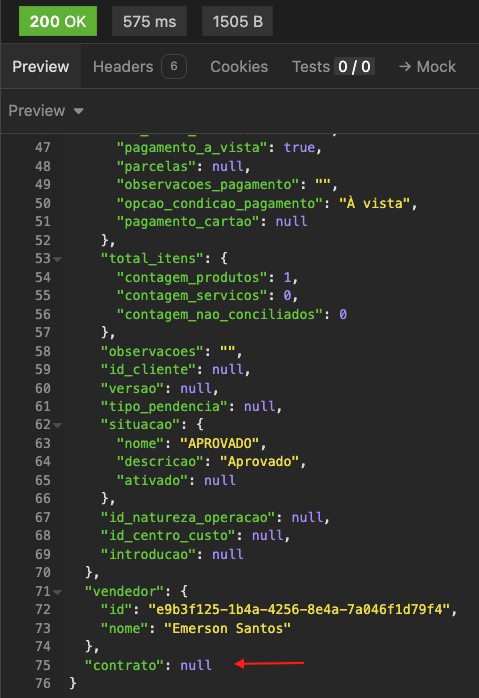This screenshot has height=698, width=479.
Task: Click the 1505 B response size badge
Action: coord(237,21)
